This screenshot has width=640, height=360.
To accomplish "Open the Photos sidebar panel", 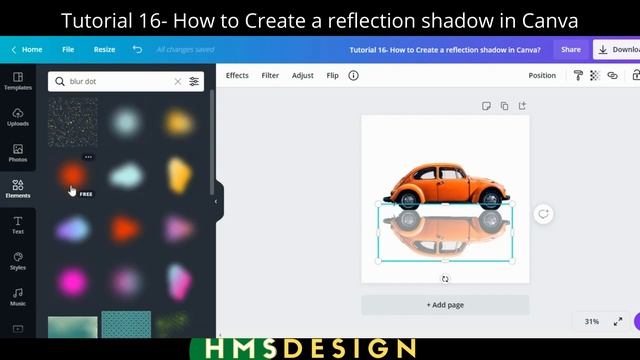I will (x=18, y=153).
